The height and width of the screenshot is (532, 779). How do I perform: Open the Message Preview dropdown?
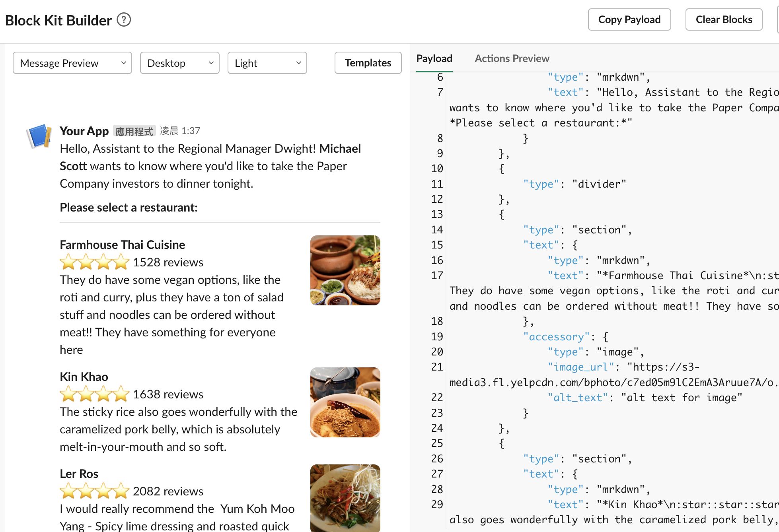pos(72,63)
